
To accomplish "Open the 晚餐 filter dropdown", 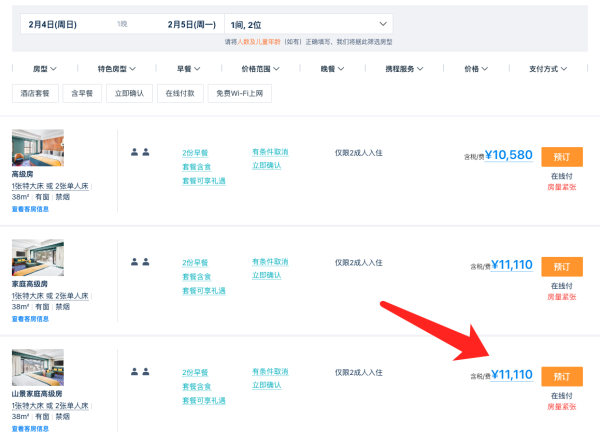I will point(333,69).
